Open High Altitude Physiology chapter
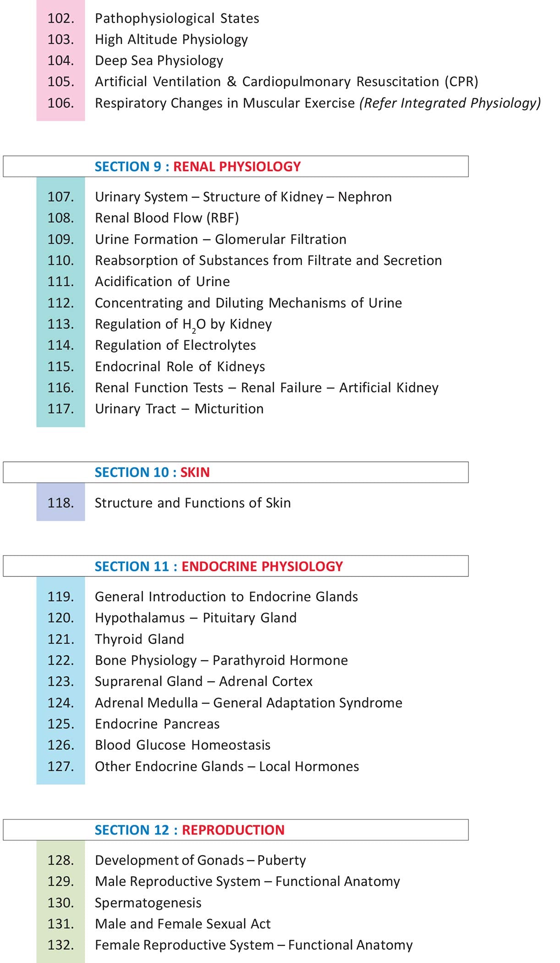Image resolution: width=560 pixels, height=963 pixels. (171, 39)
